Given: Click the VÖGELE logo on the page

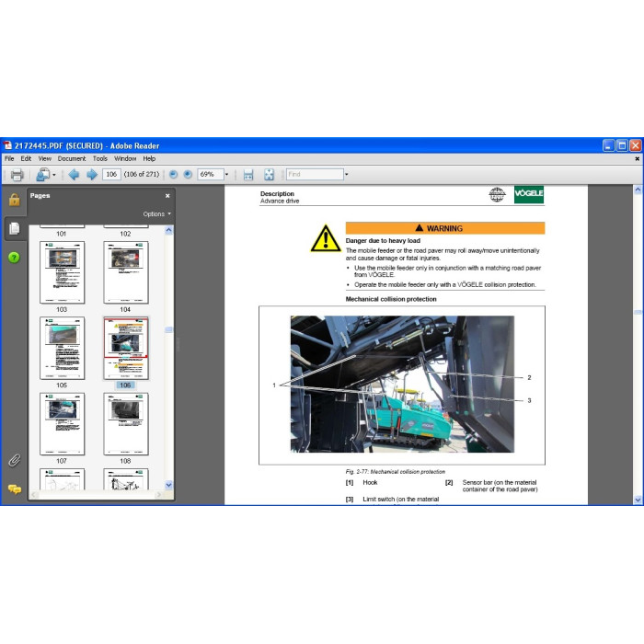Looking at the screenshot, I should pos(529,194).
